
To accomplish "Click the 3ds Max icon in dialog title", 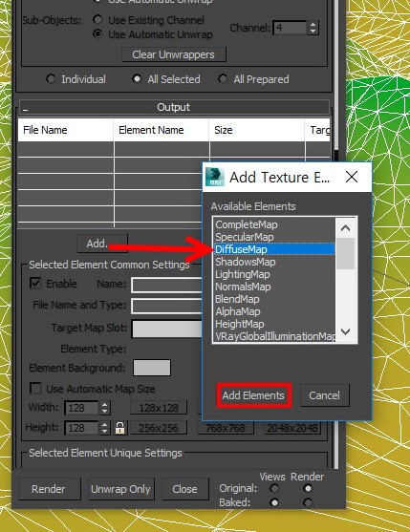I will [x=215, y=177].
